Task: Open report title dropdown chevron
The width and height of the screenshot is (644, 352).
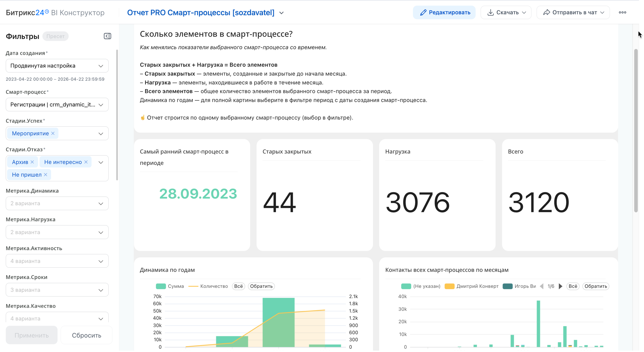Action: 281,13
